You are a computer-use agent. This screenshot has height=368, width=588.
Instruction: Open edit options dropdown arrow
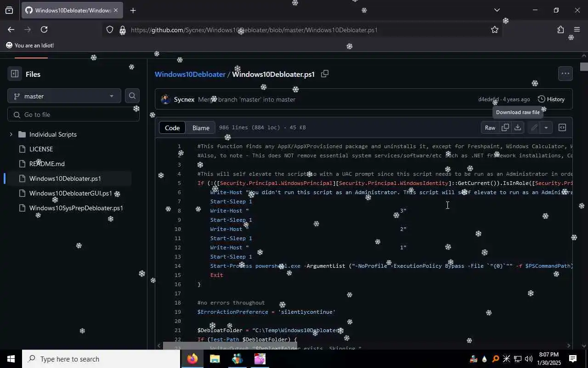pyautogui.click(x=546, y=127)
